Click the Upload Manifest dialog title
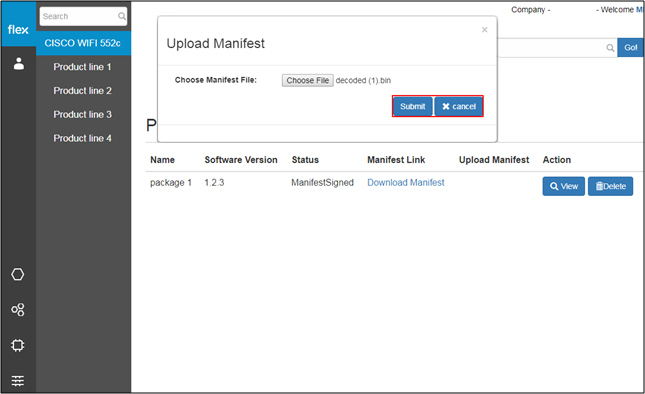Image resolution: width=645 pixels, height=394 pixels. coord(216,44)
